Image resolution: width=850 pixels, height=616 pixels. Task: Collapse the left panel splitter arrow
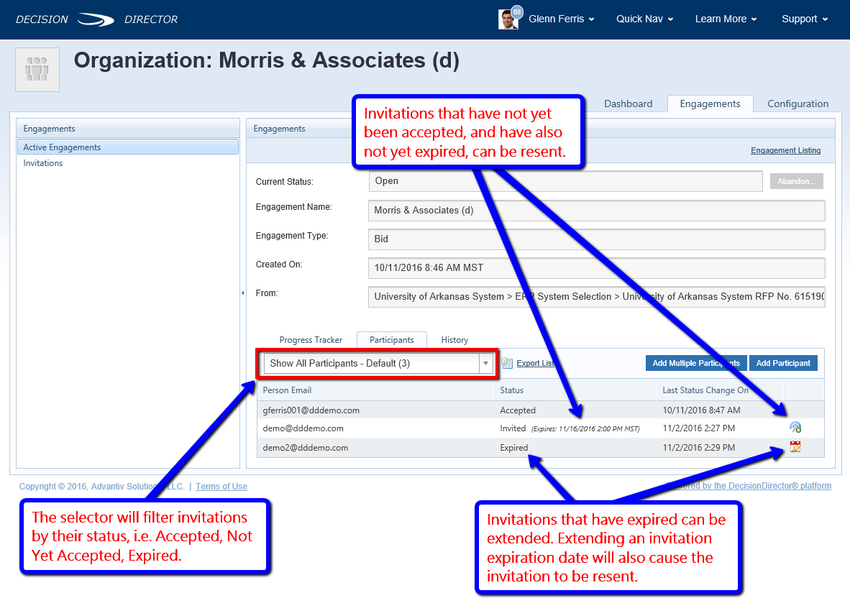coord(243,293)
